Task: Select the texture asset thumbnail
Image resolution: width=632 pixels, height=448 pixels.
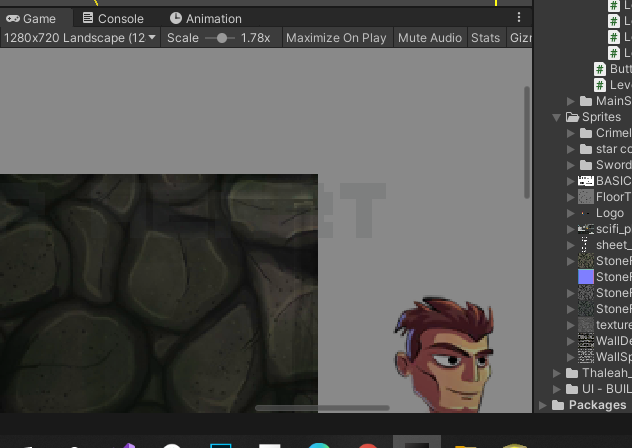Action: pos(586,325)
